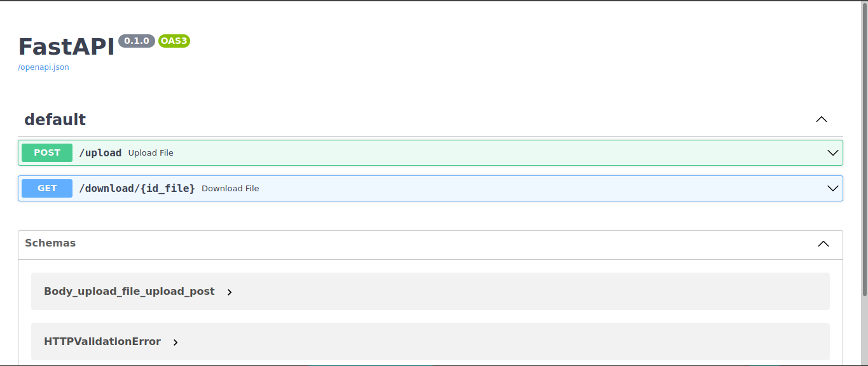Screen dimensions: 868x366
Task: Expand the GET /download row chevron
Action: point(833,189)
